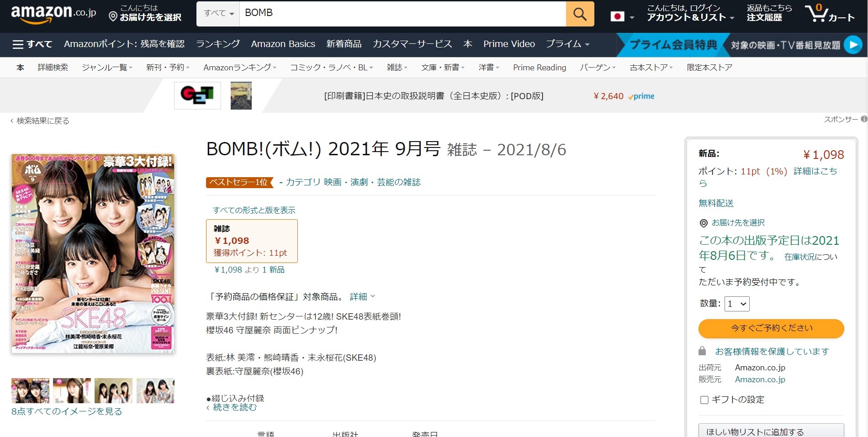Image resolution: width=868 pixels, height=437 pixels.
Task: Open カスタマーサービス in the nav bar
Action: point(413,44)
